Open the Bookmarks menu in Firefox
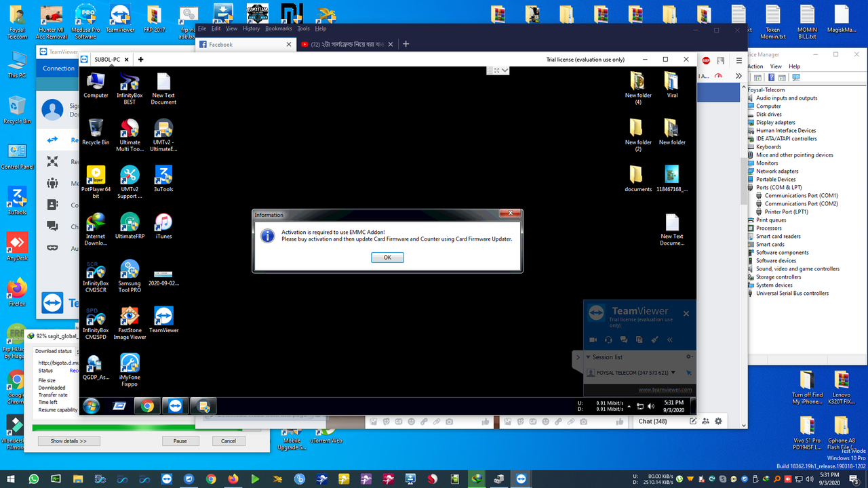 click(x=278, y=28)
